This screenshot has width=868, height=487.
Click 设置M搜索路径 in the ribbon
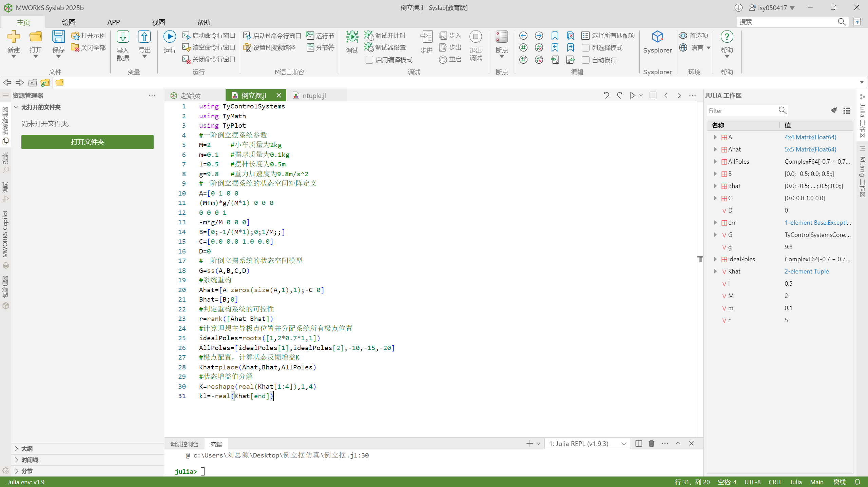(269, 47)
